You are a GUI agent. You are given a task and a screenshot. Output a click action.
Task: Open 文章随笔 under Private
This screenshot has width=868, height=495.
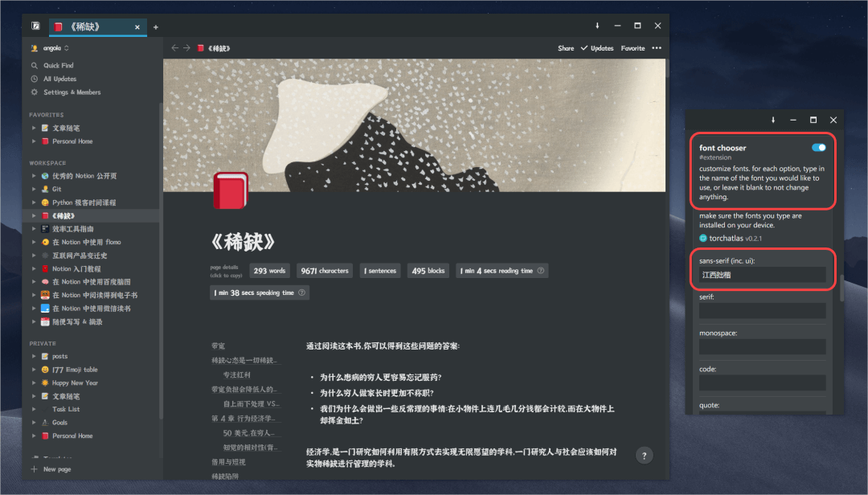coord(66,396)
